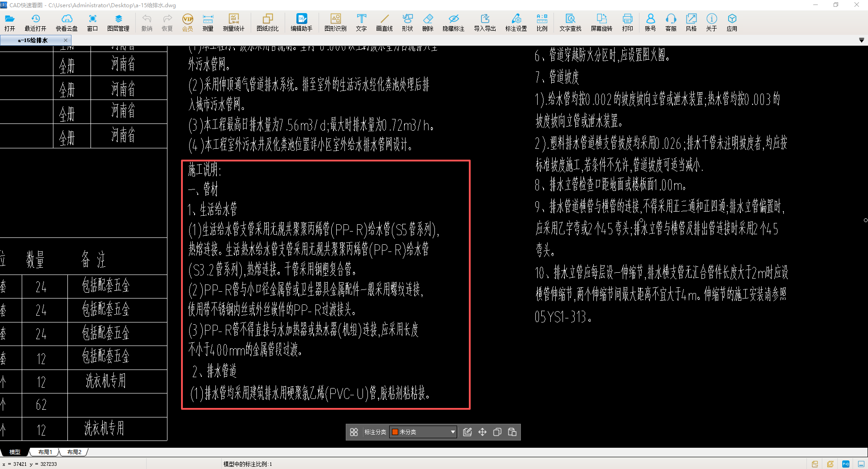Open 导入导出 import/export
The width and height of the screenshot is (868, 469).
click(485, 22)
